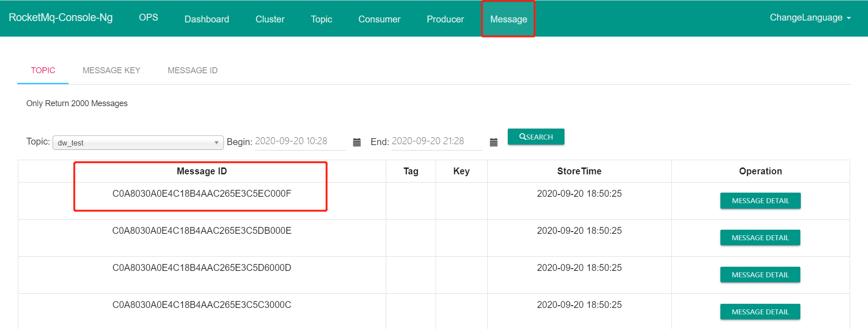This screenshot has width=868, height=329.
Task: View MESSAGE DETAIL for ID ending EC000F
Action: pos(760,201)
